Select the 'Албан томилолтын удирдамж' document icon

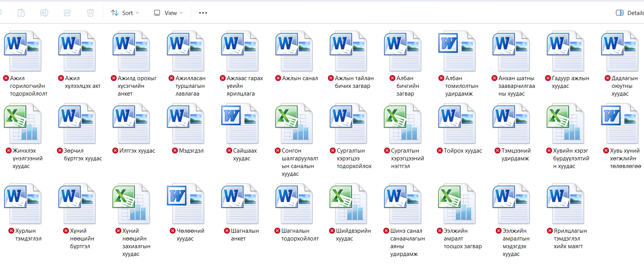457,51
